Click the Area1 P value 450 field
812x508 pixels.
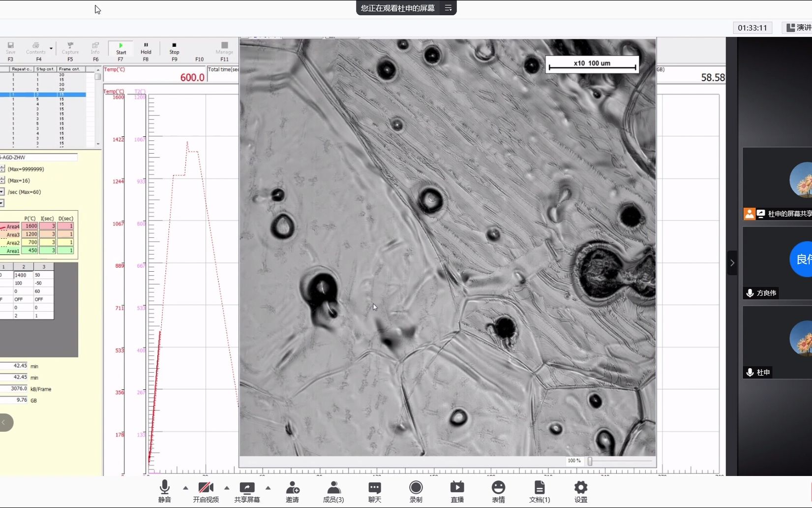[30, 251]
